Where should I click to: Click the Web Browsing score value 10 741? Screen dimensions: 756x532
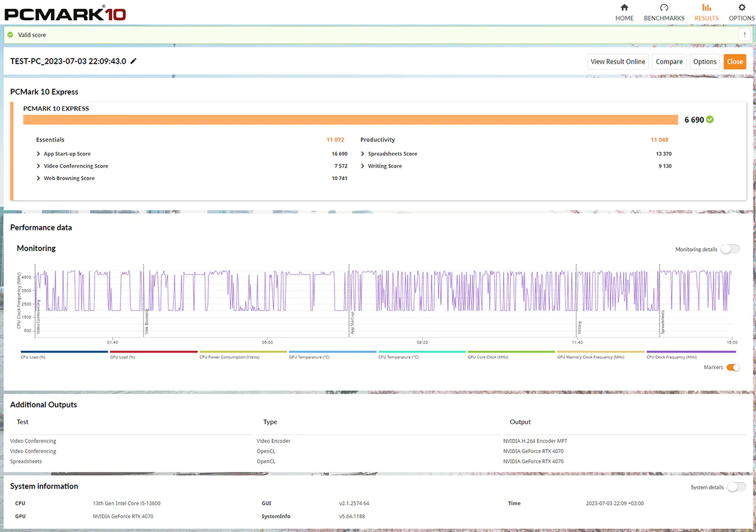click(340, 178)
